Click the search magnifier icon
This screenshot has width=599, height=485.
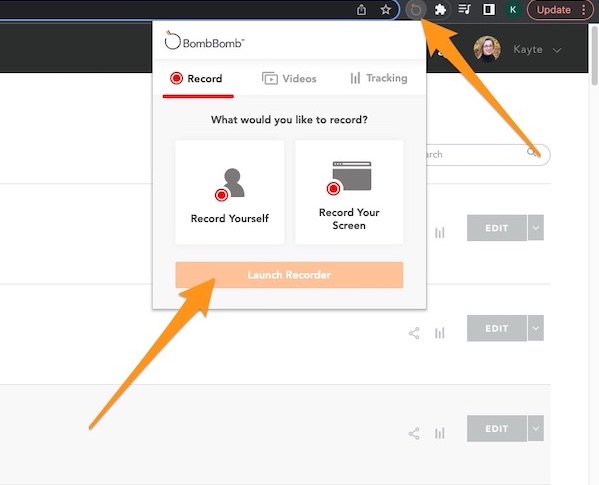[531, 153]
